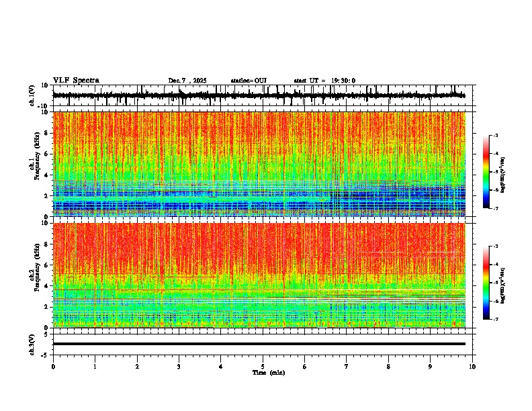Click the "-3" label on the ch.2 color bar
The height and width of the screenshot is (411, 532).
496,246
